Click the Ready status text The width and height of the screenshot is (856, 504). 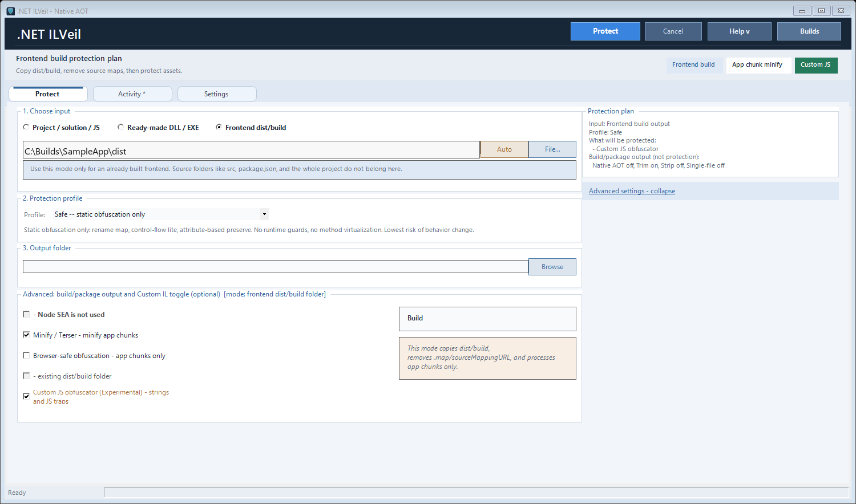pyautogui.click(x=17, y=493)
